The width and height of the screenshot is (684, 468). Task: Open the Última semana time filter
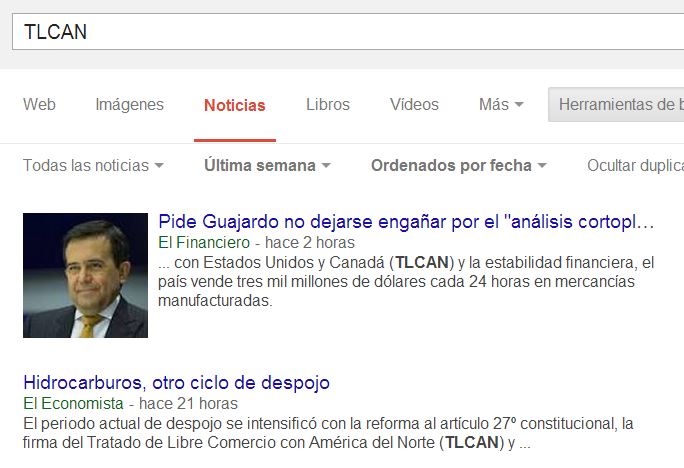(267, 166)
